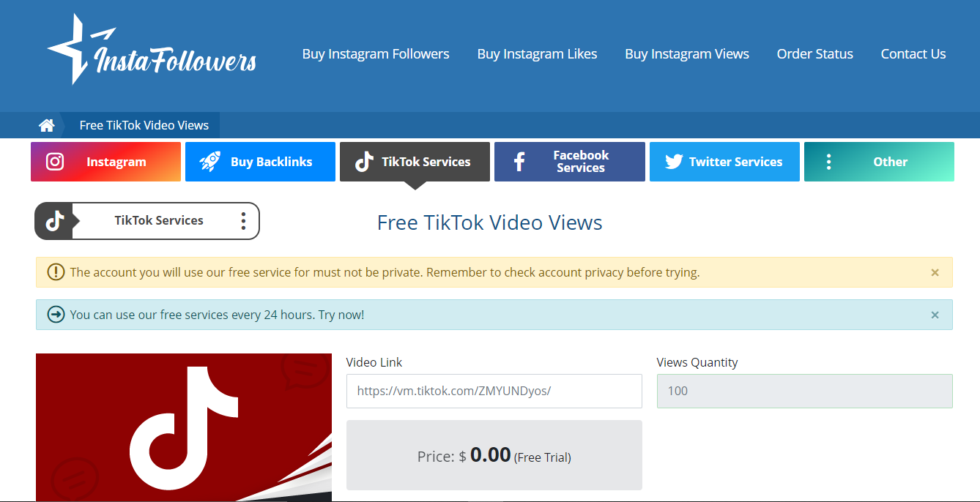Viewport: 980px width, 502px height.
Task: Focus the Video Link input field
Action: pos(494,391)
